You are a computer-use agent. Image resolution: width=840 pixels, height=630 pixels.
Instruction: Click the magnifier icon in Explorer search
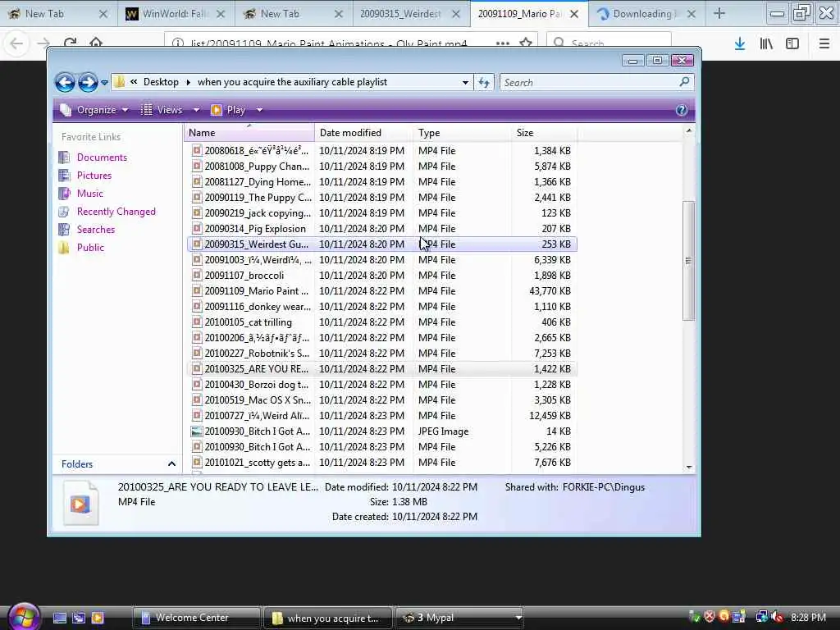pos(684,82)
